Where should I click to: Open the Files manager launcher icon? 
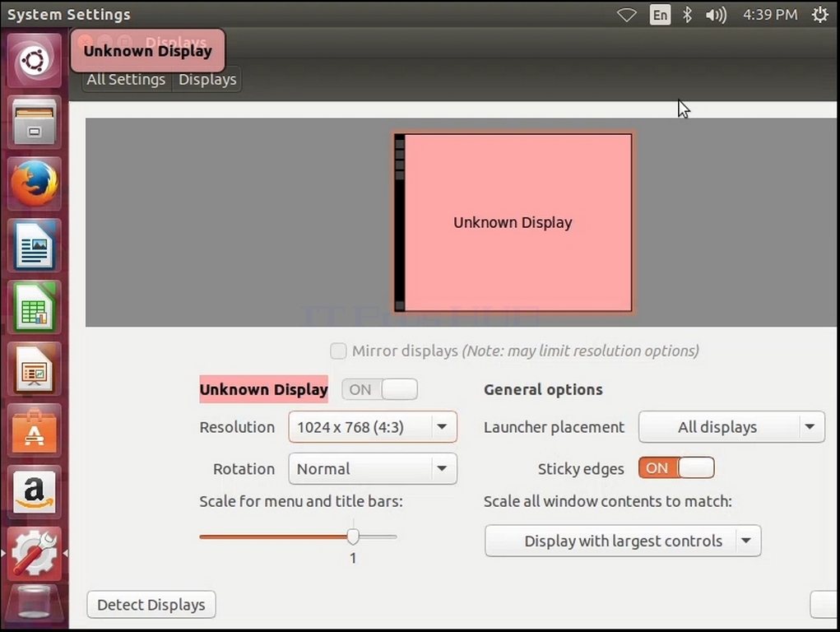click(35, 123)
